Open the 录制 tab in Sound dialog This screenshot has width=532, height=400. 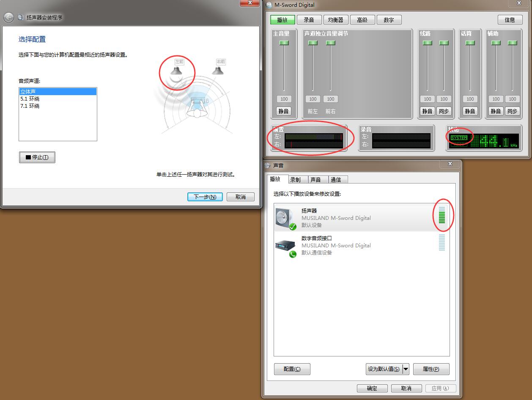[x=295, y=180]
